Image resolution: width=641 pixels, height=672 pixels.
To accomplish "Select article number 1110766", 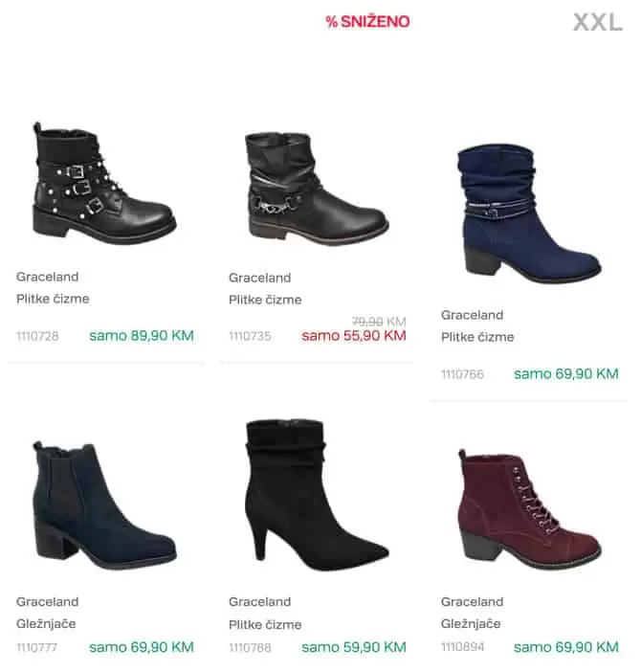I will pos(462,374).
